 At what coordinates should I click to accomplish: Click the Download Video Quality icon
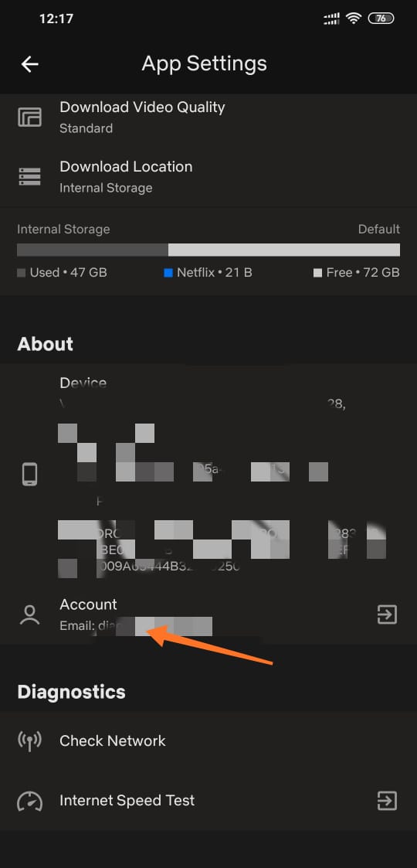[30, 117]
